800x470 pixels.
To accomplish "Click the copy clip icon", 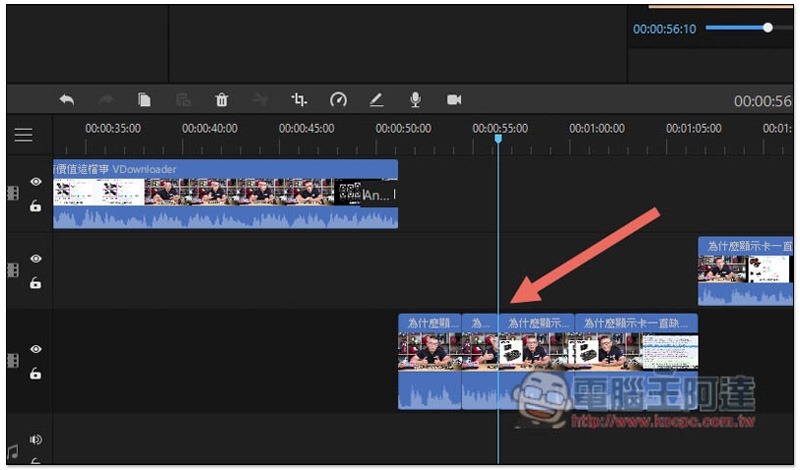I will click(x=144, y=100).
